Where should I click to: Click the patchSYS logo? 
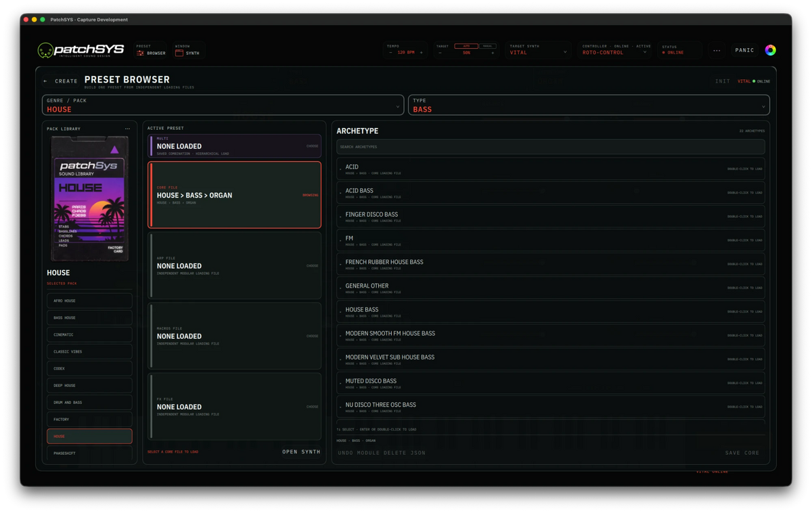81,50
